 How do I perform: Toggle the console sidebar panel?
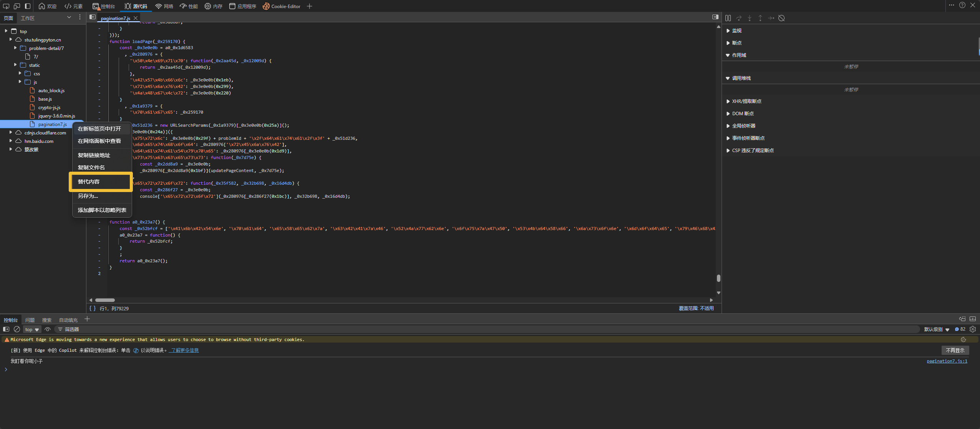click(6, 329)
